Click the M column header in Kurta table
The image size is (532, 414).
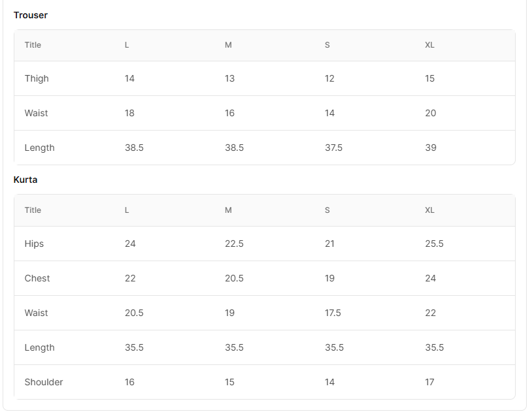click(x=228, y=210)
